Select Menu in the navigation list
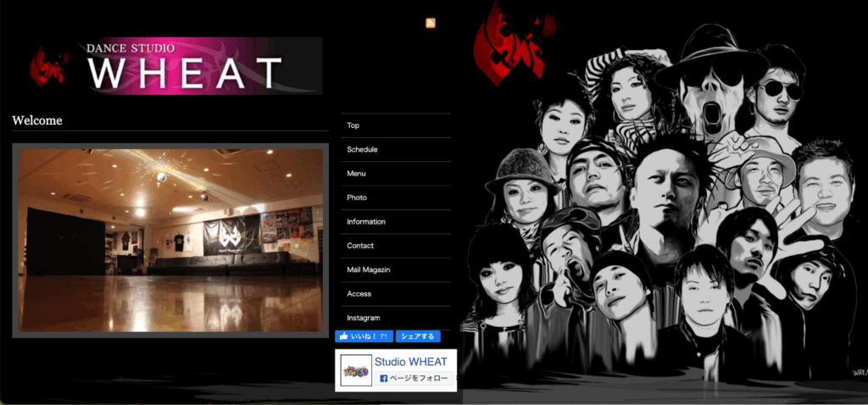The height and width of the screenshot is (405, 868). coord(356,174)
